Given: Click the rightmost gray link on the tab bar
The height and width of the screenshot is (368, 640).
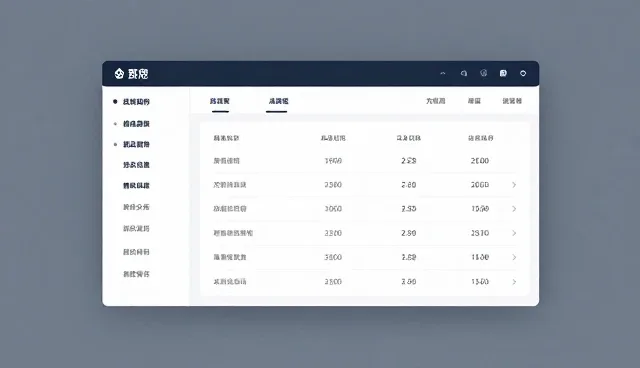Looking at the screenshot, I should click(512, 101).
